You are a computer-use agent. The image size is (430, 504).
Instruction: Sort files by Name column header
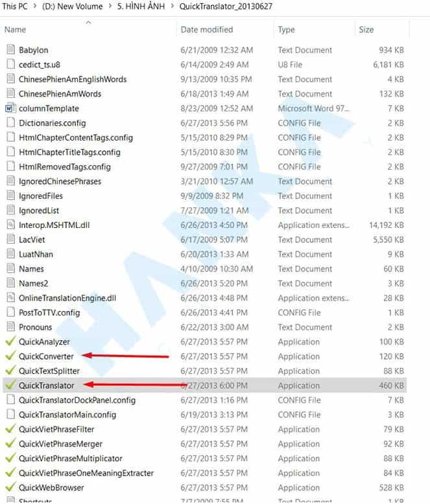[x=15, y=30]
